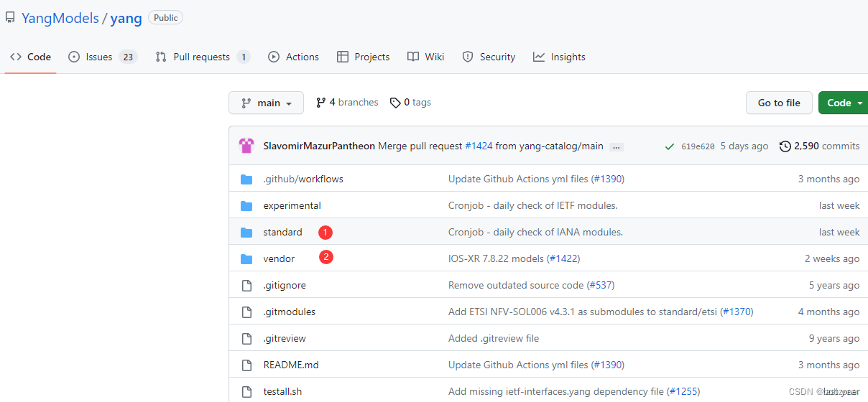Click the file icon for README.md
Viewport: 868px width, 402px height.
(x=247, y=365)
